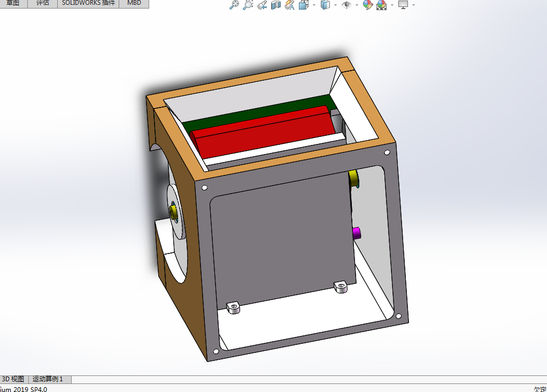This screenshot has width=547, height=392.
Task: Expand the Apply Scene dropdown arrow
Action: (x=392, y=5)
